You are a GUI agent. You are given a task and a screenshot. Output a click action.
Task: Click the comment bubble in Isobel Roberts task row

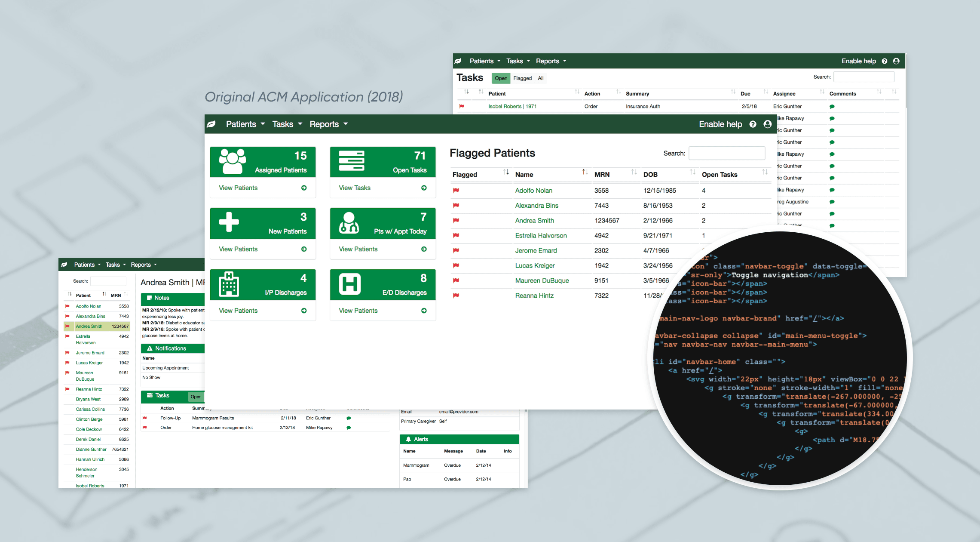832,107
